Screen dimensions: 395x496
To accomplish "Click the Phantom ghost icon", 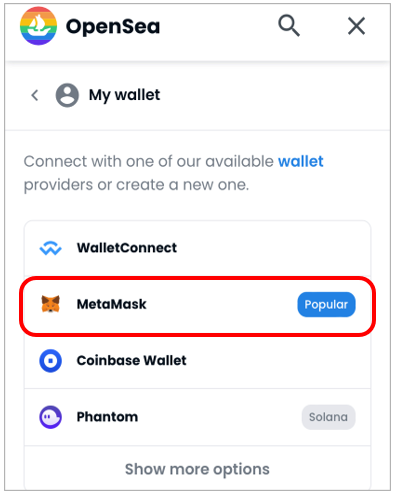I will pos(50,417).
